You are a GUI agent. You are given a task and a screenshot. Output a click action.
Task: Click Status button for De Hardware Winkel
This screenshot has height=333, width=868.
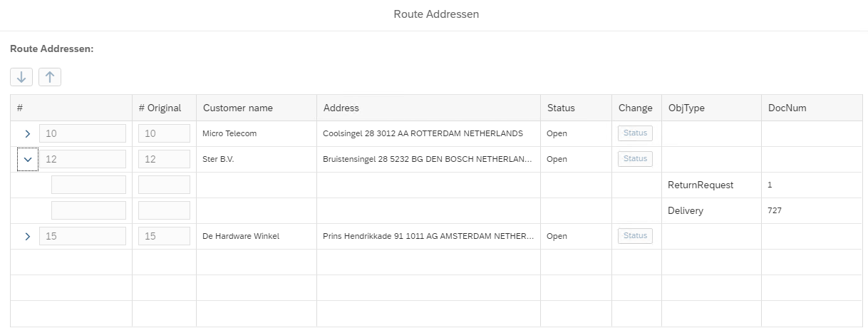tap(635, 236)
